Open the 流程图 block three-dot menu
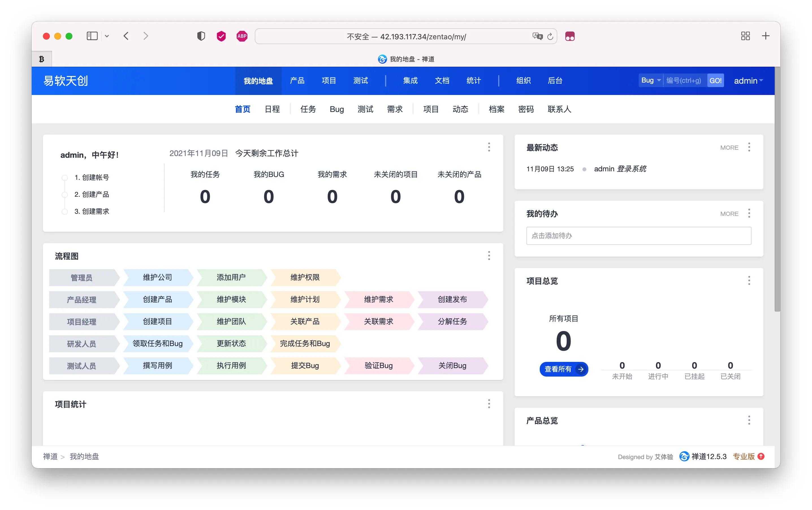 click(x=489, y=256)
